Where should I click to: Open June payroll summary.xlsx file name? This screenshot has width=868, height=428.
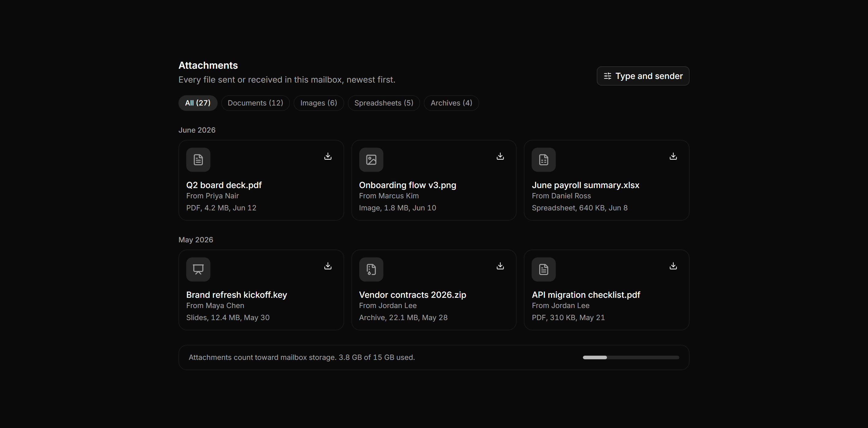point(585,185)
